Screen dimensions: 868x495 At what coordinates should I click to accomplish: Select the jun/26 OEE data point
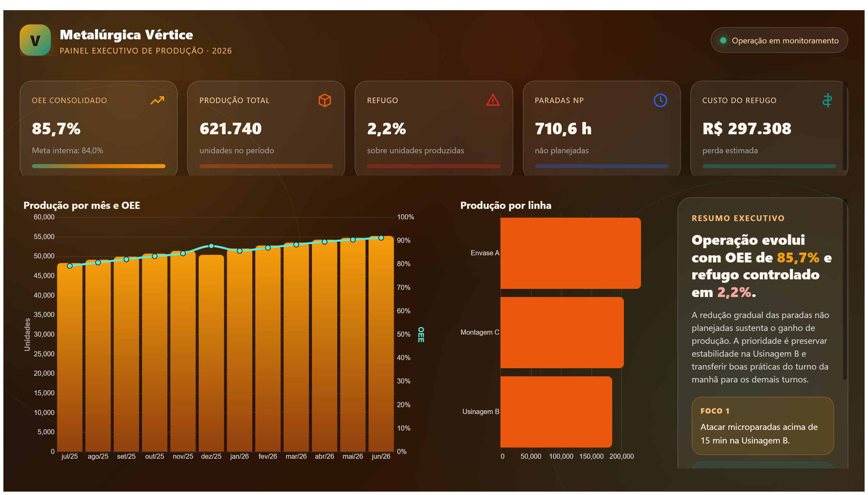point(381,238)
